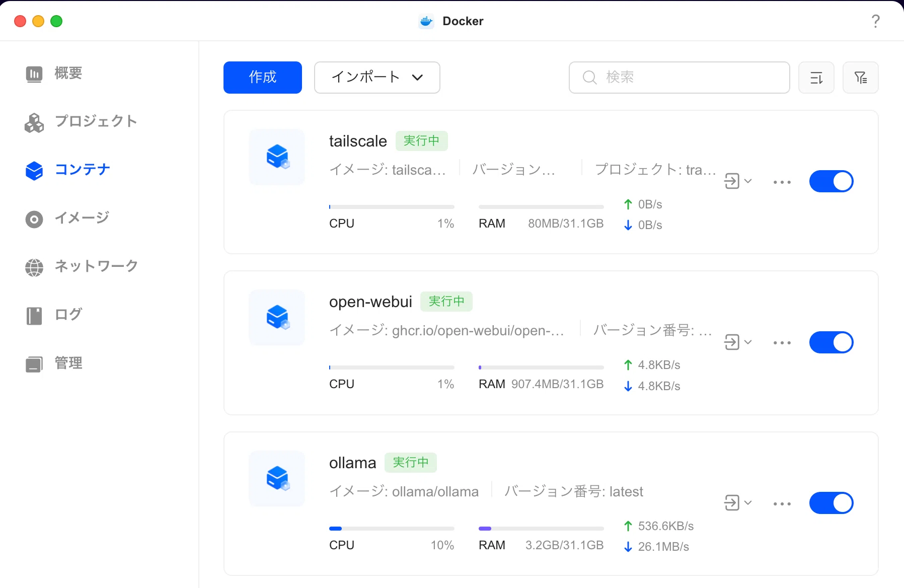
Task: Click the イメージ disc icon
Action: tap(34, 219)
